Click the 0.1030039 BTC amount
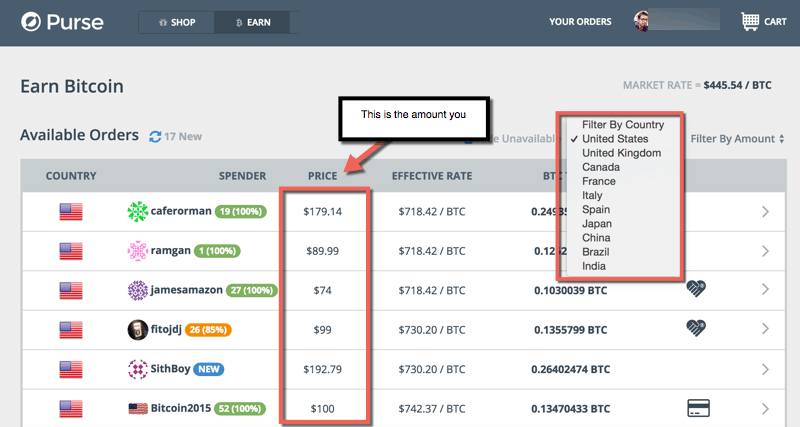800x427 pixels. click(x=570, y=290)
